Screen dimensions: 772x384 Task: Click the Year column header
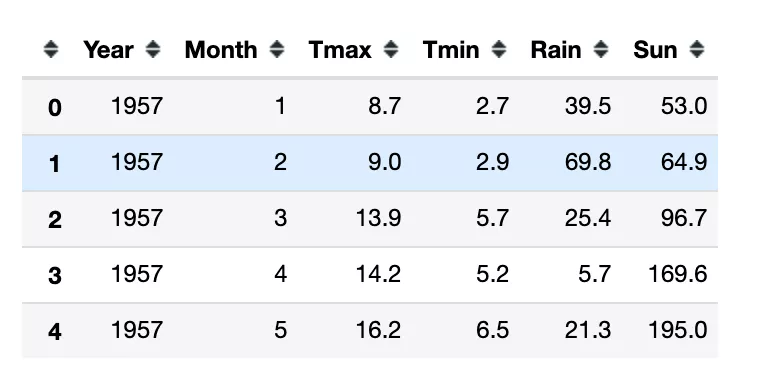tap(108, 50)
